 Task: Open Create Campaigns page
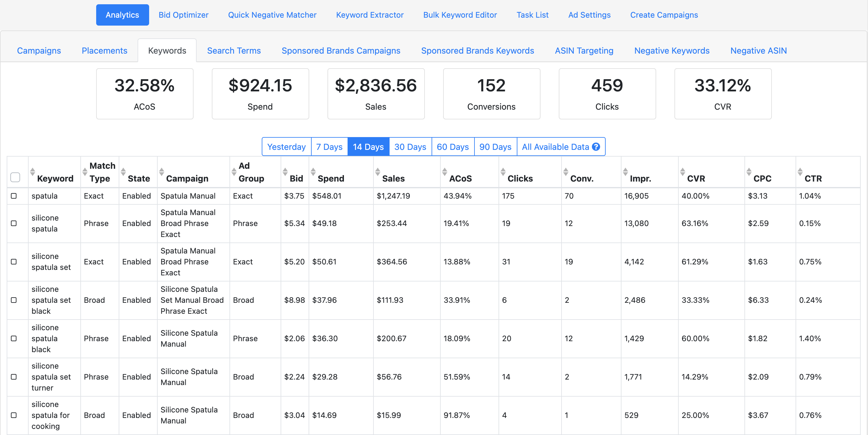click(x=664, y=15)
